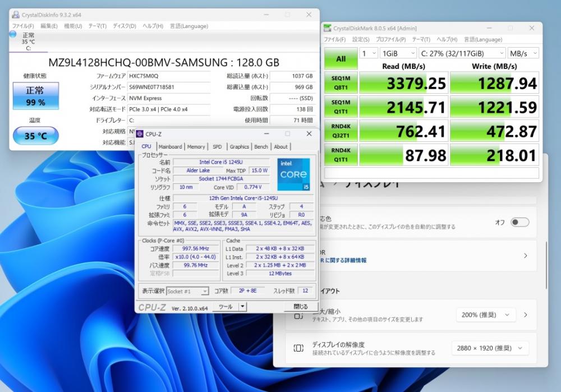This screenshot has height=392, width=561.
Task: Click the RND4K Q32T1 read result 762.41
Action: point(403,131)
